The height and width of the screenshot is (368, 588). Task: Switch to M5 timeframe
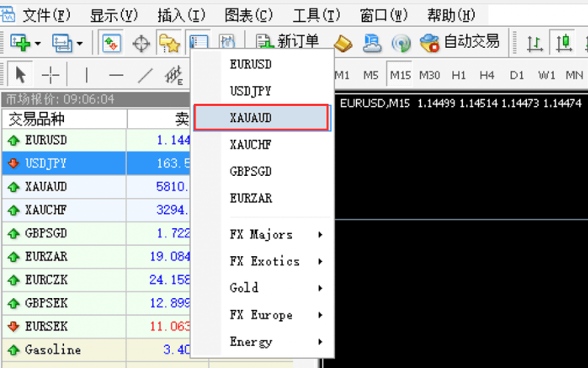tap(370, 75)
